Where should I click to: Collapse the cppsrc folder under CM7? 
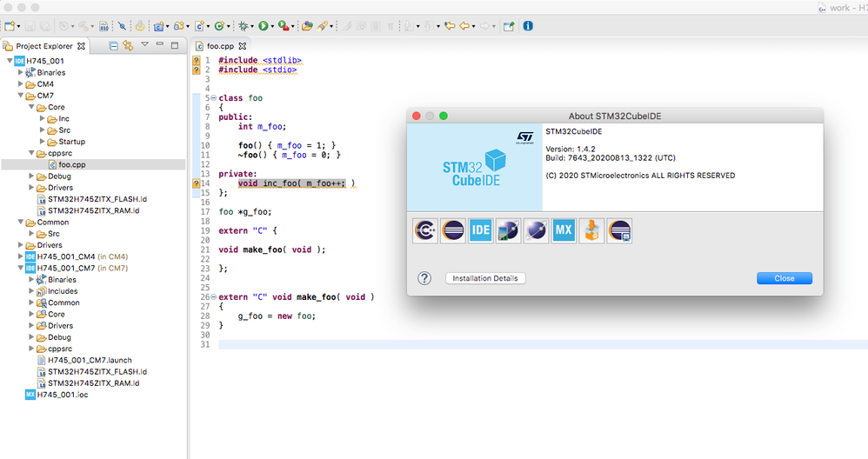click(31, 153)
